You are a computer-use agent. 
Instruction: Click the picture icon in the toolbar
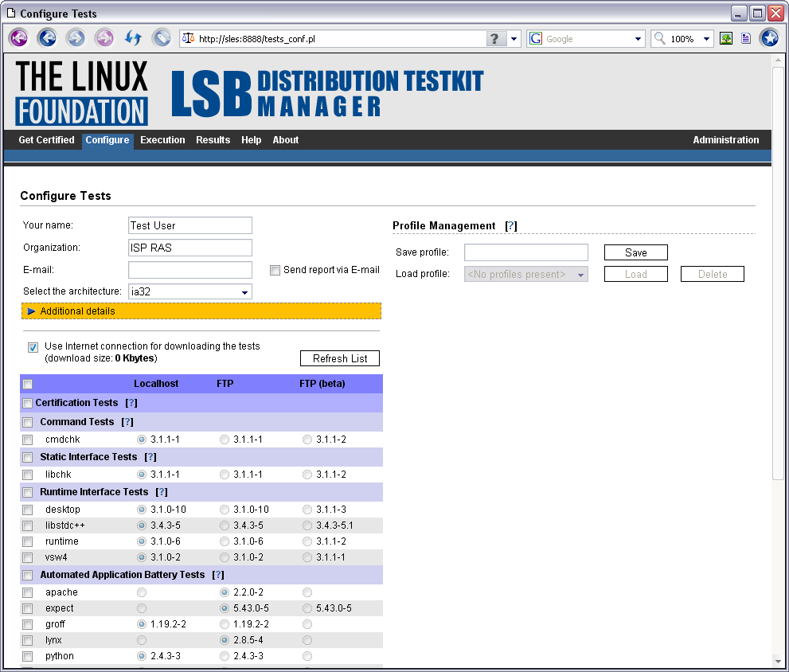pyautogui.click(x=725, y=39)
